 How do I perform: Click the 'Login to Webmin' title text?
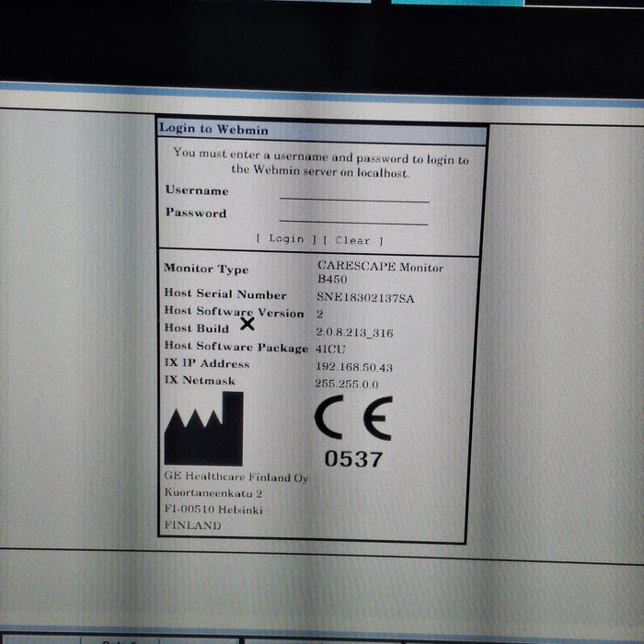213,129
